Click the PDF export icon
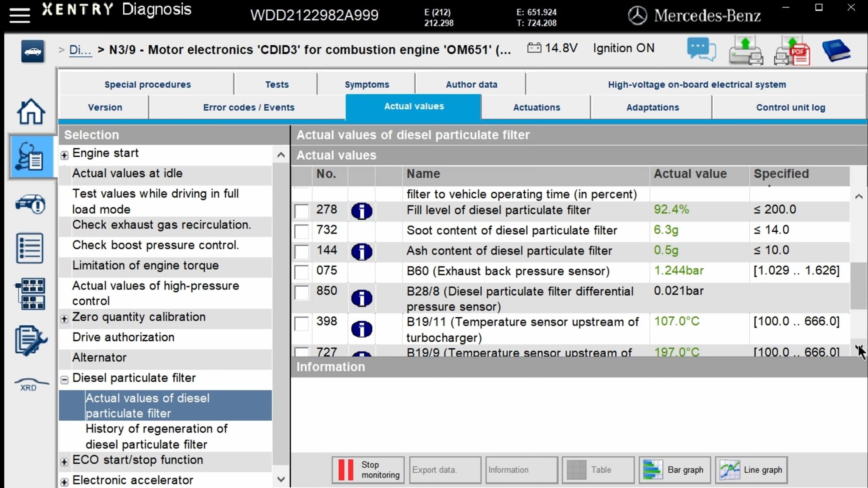868x488 pixels. (x=792, y=51)
